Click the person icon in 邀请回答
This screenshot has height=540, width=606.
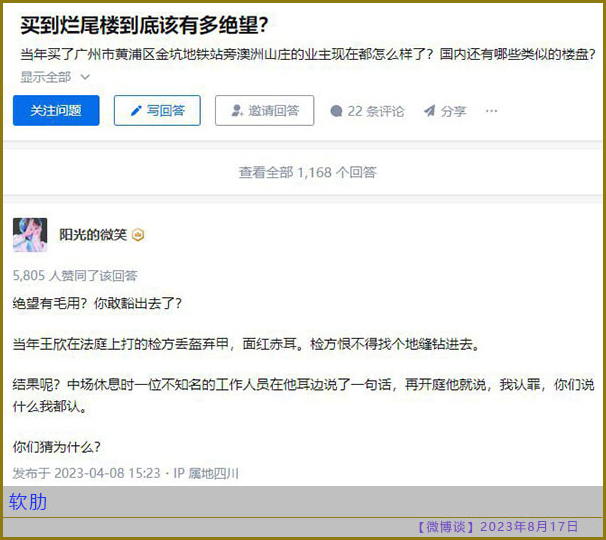(237, 111)
